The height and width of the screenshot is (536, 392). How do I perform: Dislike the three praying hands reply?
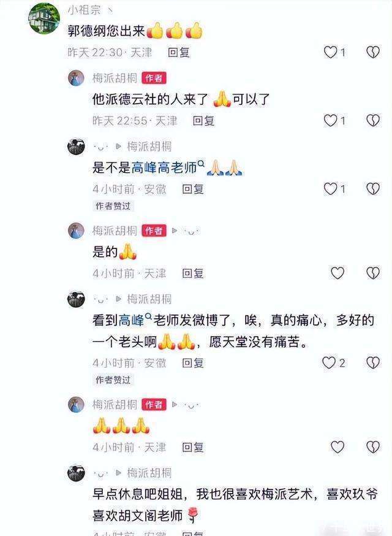pos(373,447)
